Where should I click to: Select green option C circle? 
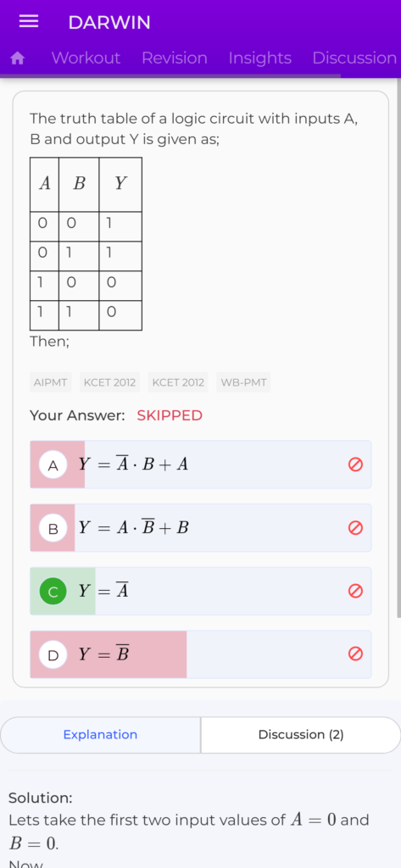(53, 591)
